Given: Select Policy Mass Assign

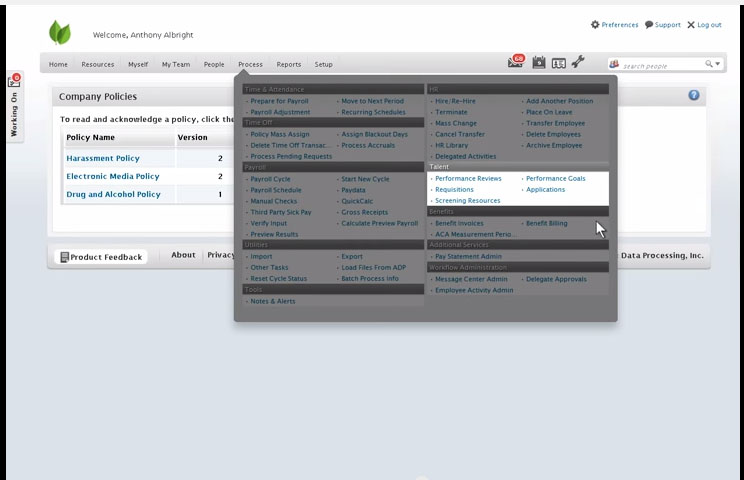Looking at the screenshot, I should [x=280, y=134].
